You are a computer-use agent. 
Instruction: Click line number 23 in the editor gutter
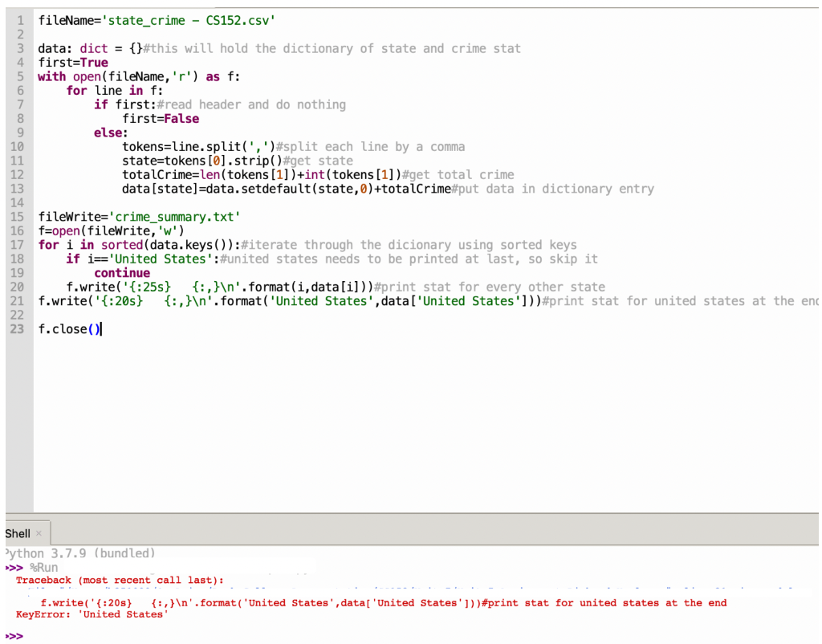18,328
